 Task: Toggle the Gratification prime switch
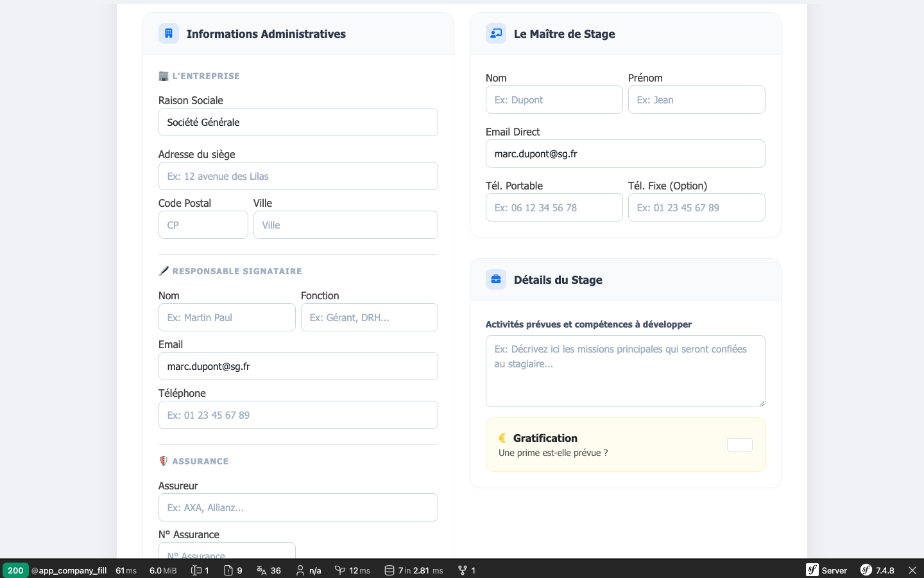pos(740,444)
